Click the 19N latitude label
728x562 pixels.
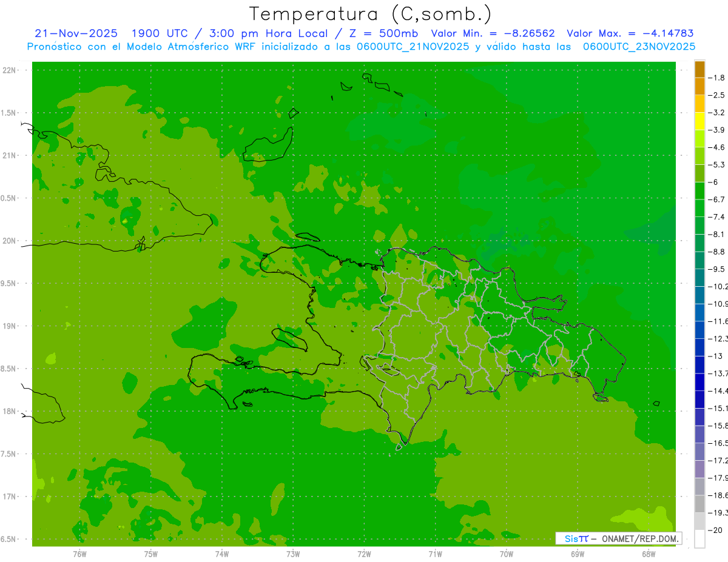(x=9, y=326)
